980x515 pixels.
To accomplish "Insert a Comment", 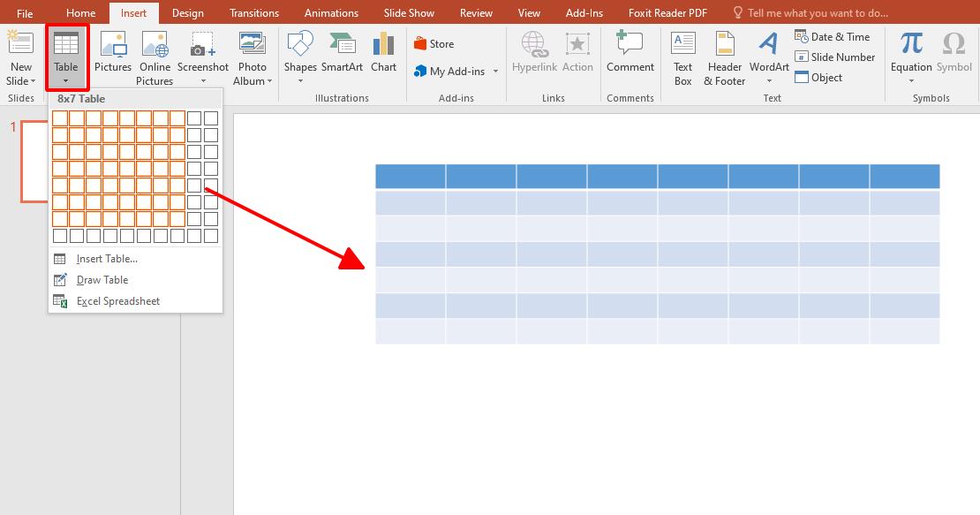I will click(629, 53).
